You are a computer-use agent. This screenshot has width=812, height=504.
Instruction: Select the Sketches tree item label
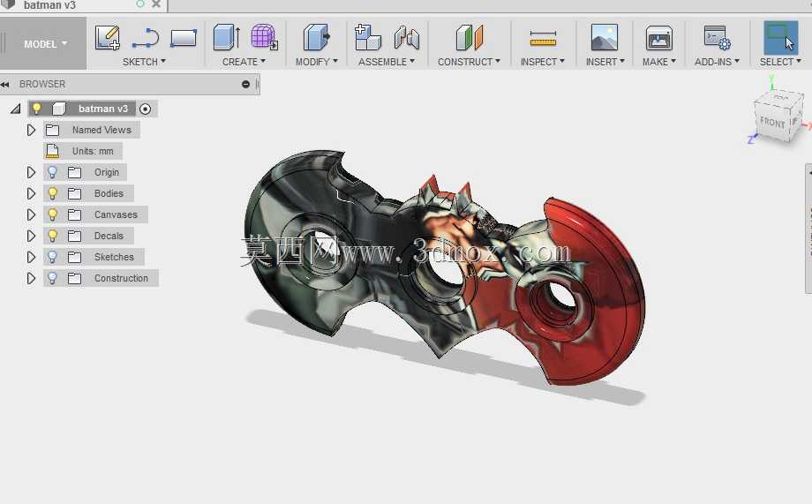[x=114, y=257]
